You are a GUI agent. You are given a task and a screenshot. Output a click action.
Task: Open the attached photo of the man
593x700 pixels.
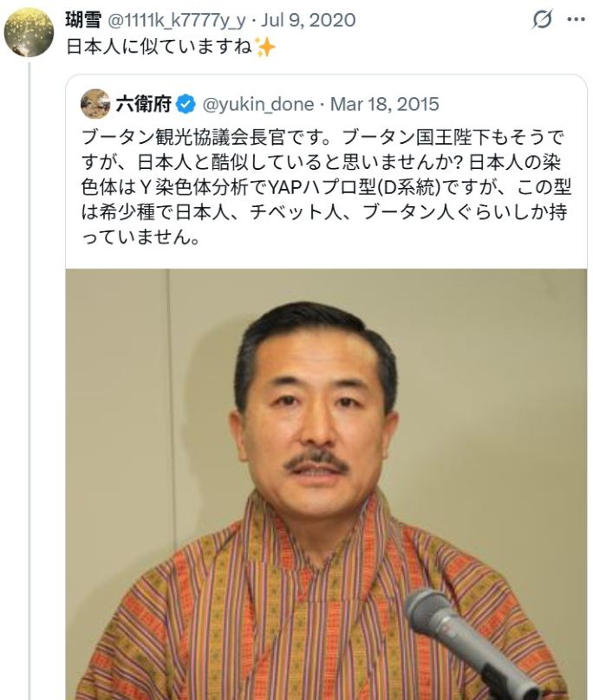(326, 484)
